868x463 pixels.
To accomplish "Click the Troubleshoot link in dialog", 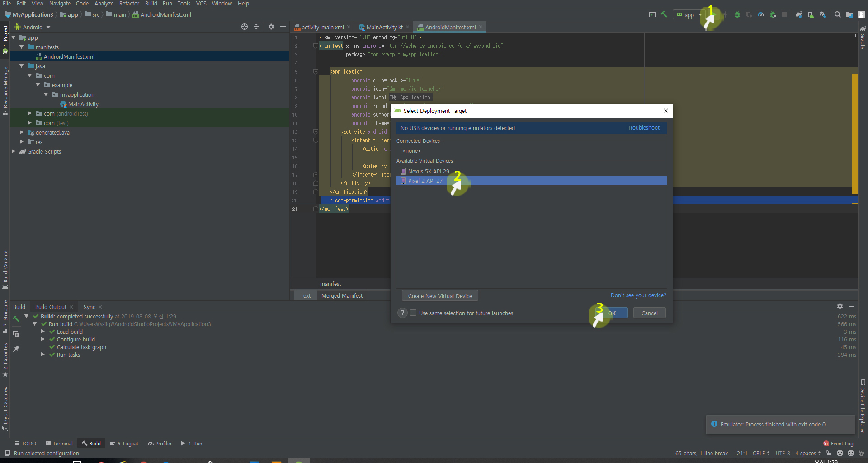I will click(643, 128).
